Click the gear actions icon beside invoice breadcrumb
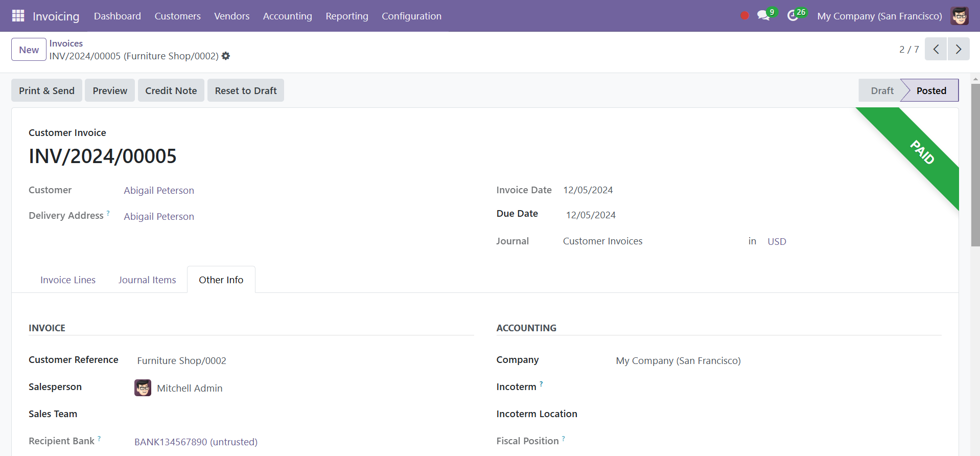The width and height of the screenshot is (980, 456). point(226,56)
